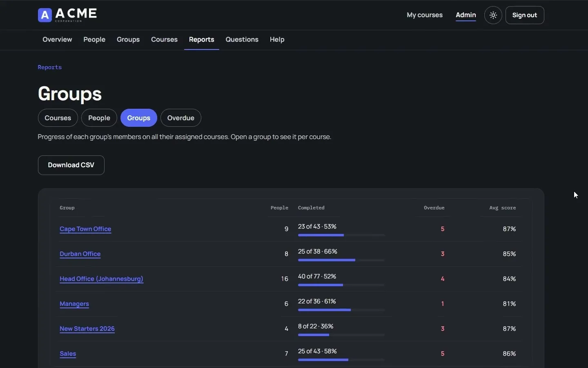Viewport: 588px width, 368px height.
Task: Click the Sign out button
Action: [525, 16]
